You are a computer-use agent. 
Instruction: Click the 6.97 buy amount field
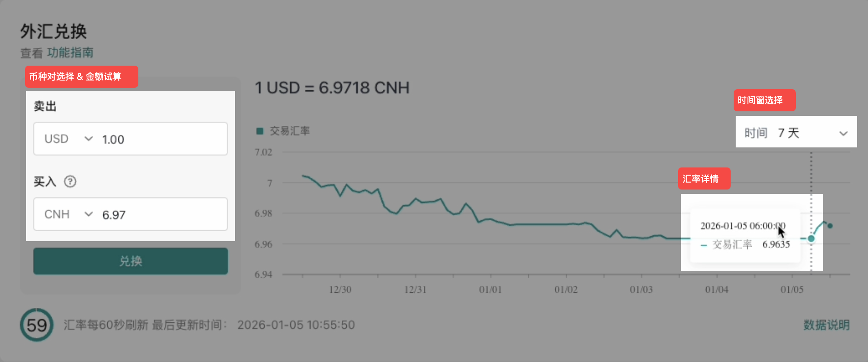(160, 215)
